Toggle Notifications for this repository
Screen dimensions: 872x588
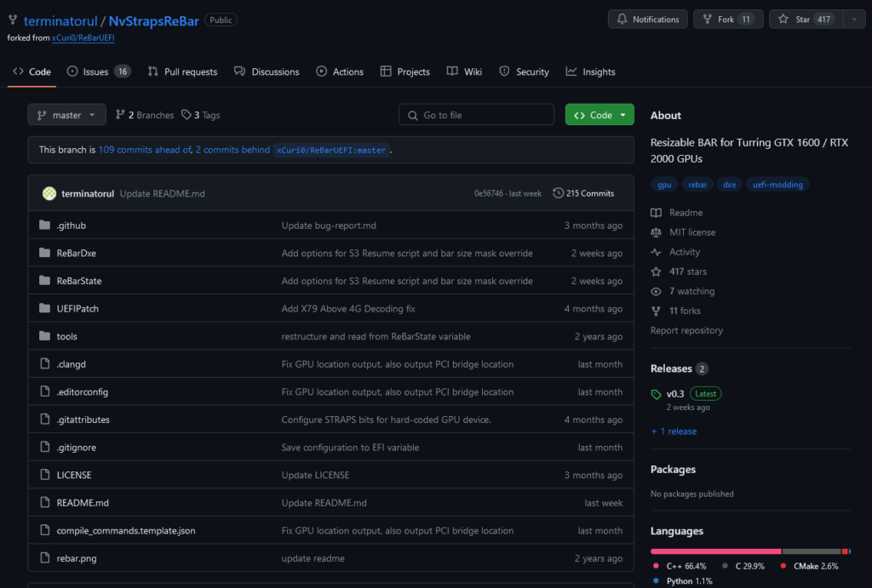coord(647,20)
